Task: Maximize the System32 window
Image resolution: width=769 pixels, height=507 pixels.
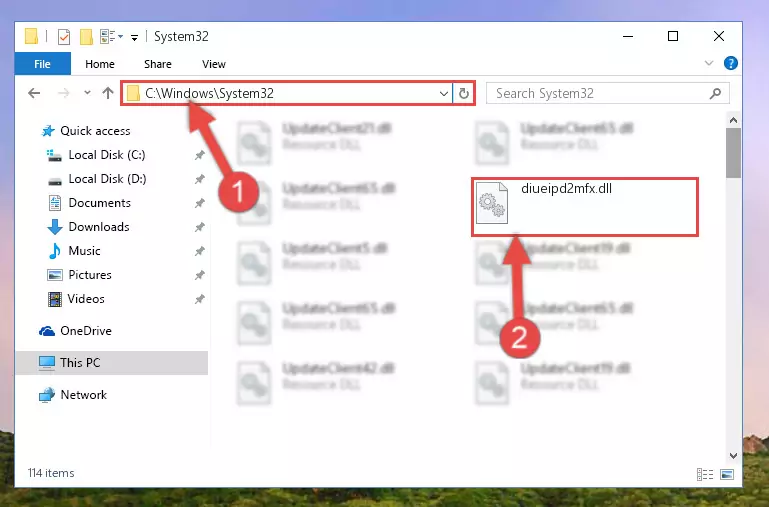Action: [x=673, y=36]
